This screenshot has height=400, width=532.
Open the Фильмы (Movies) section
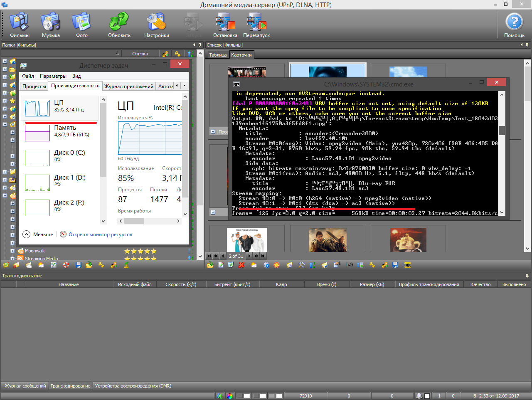click(19, 24)
